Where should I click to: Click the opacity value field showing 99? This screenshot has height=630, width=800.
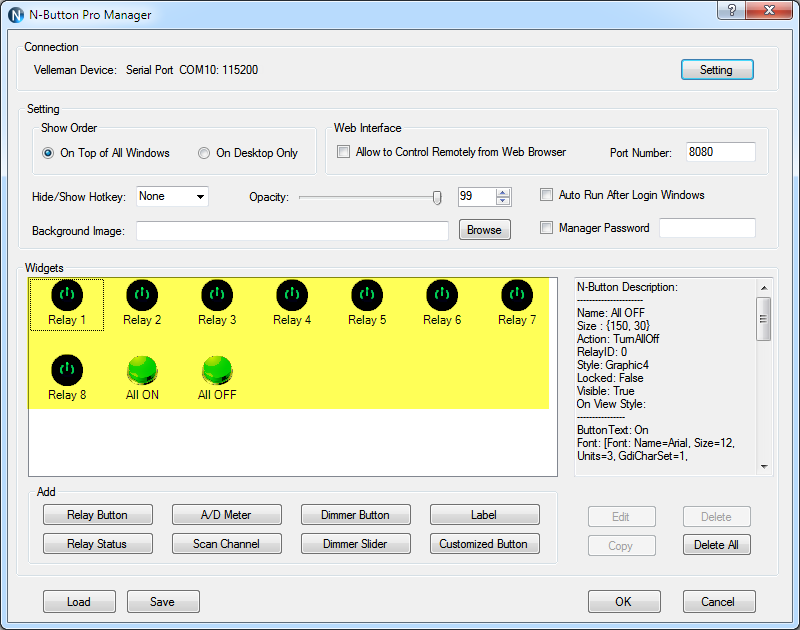477,196
